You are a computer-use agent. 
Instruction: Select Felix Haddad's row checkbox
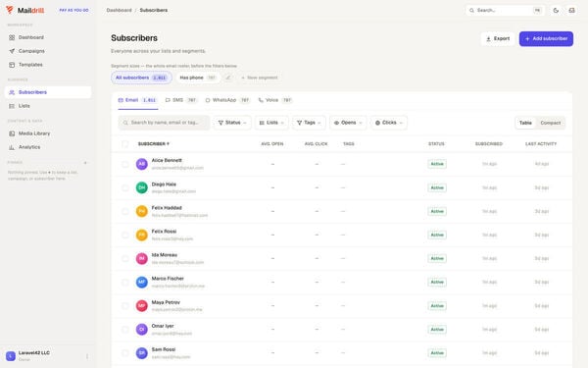(x=124, y=212)
